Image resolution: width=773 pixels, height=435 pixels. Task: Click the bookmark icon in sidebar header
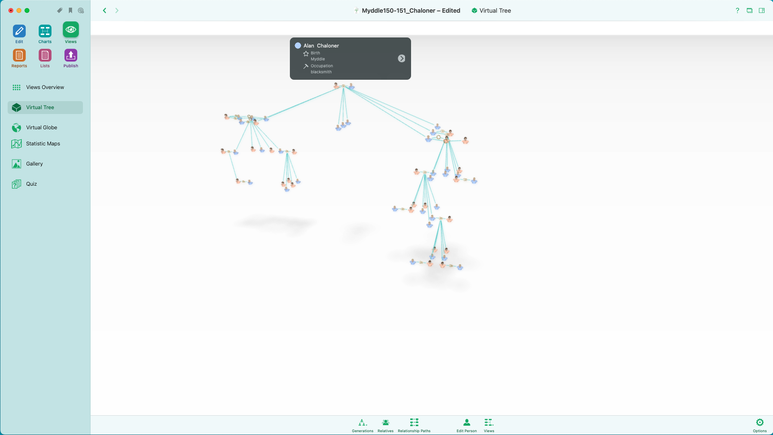pyautogui.click(x=70, y=10)
